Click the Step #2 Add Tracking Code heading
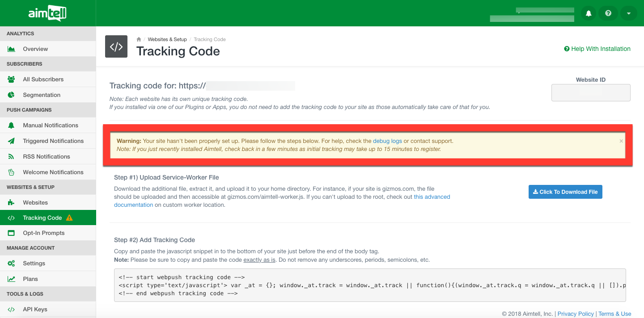This screenshot has height=318, width=644. (155, 240)
